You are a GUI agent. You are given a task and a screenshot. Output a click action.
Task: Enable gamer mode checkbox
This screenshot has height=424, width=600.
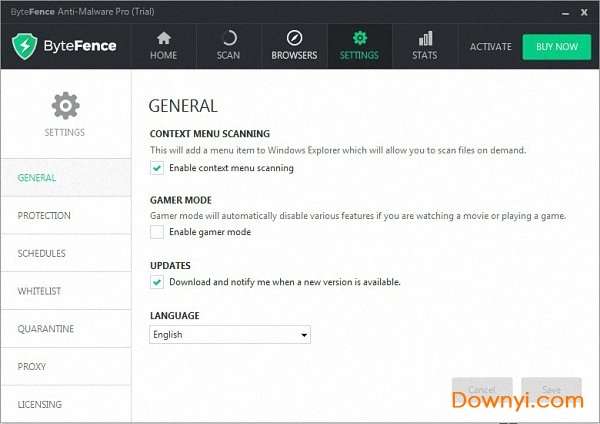(x=157, y=232)
